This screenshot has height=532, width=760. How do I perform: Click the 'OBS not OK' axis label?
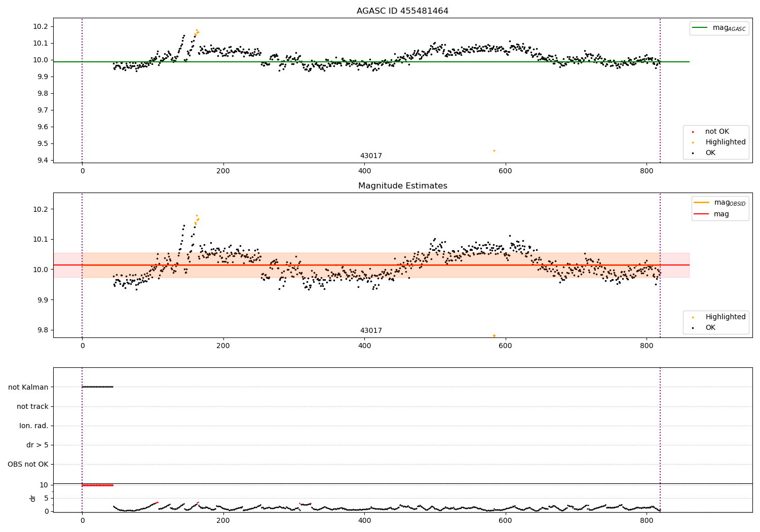[28, 465]
